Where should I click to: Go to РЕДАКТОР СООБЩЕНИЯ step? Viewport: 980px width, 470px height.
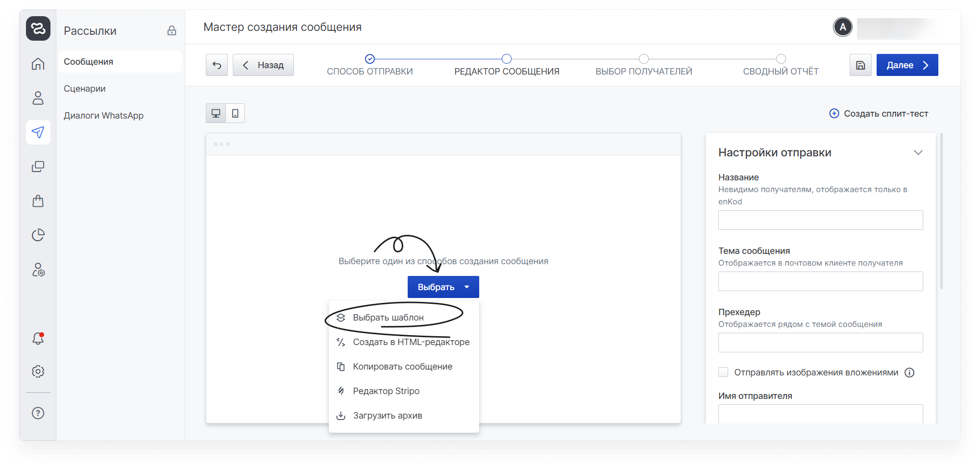(507, 66)
